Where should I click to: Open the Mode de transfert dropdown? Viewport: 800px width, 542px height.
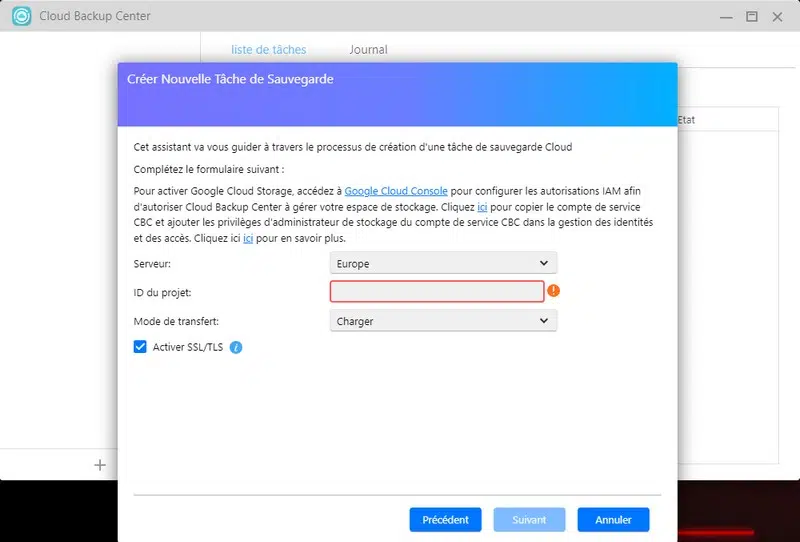pos(443,321)
